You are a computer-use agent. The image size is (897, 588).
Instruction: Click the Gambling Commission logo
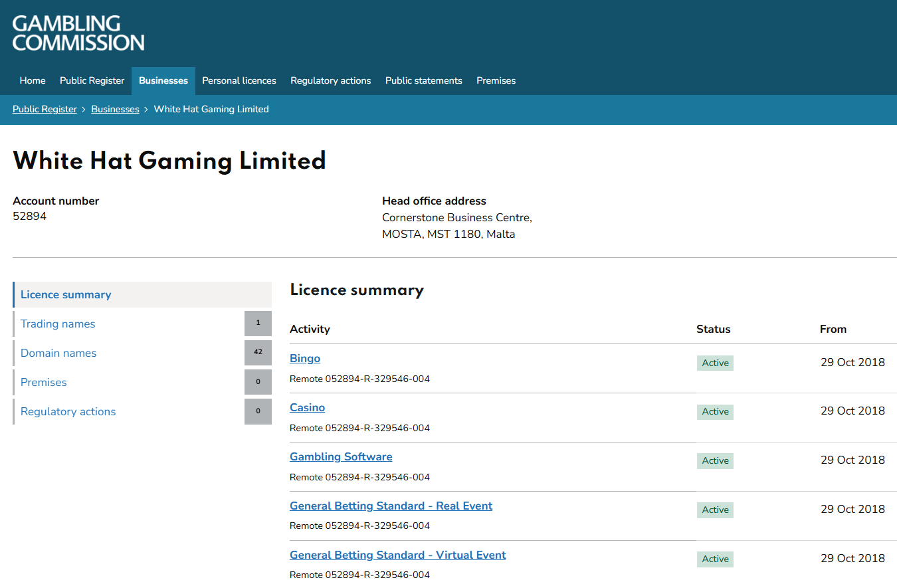coord(78,33)
